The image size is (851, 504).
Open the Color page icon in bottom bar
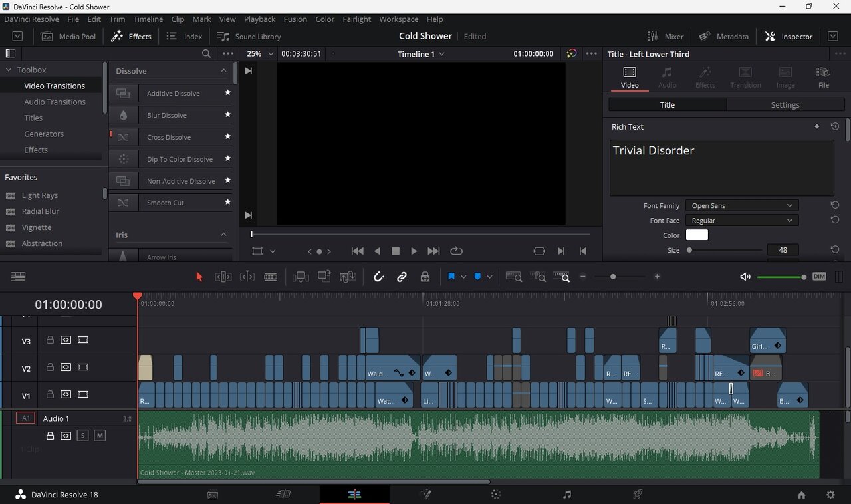click(496, 495)
